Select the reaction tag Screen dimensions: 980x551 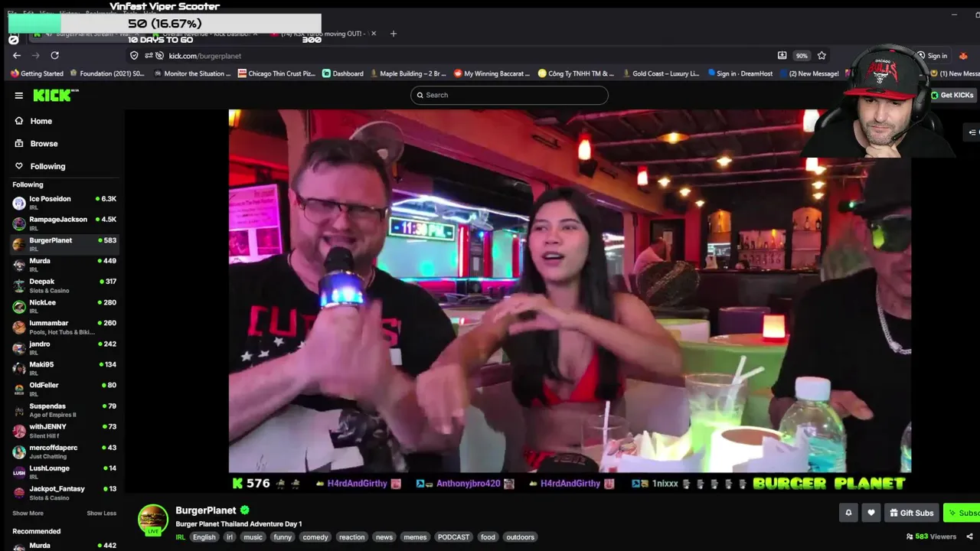351,537
